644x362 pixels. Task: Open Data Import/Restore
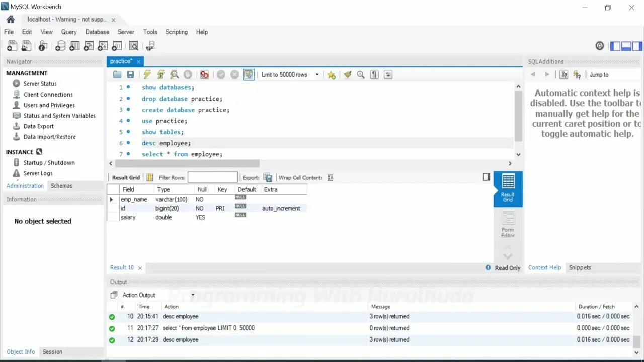(x=49, y=137)
